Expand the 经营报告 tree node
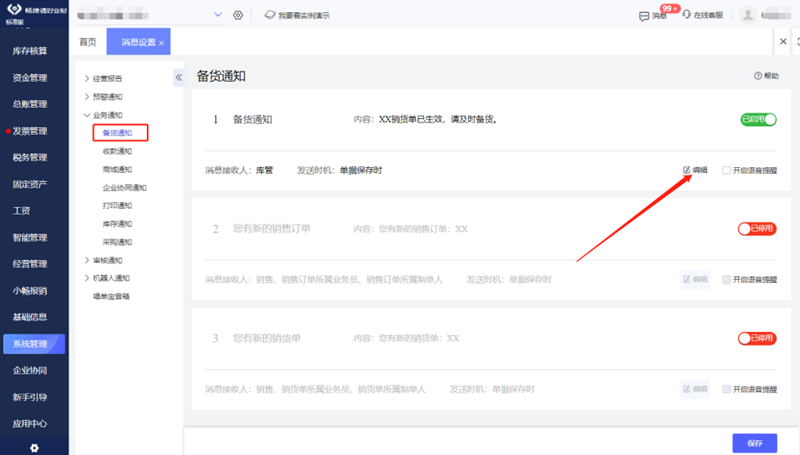Viewport: 800px width, 455px height. coord(87,79)
